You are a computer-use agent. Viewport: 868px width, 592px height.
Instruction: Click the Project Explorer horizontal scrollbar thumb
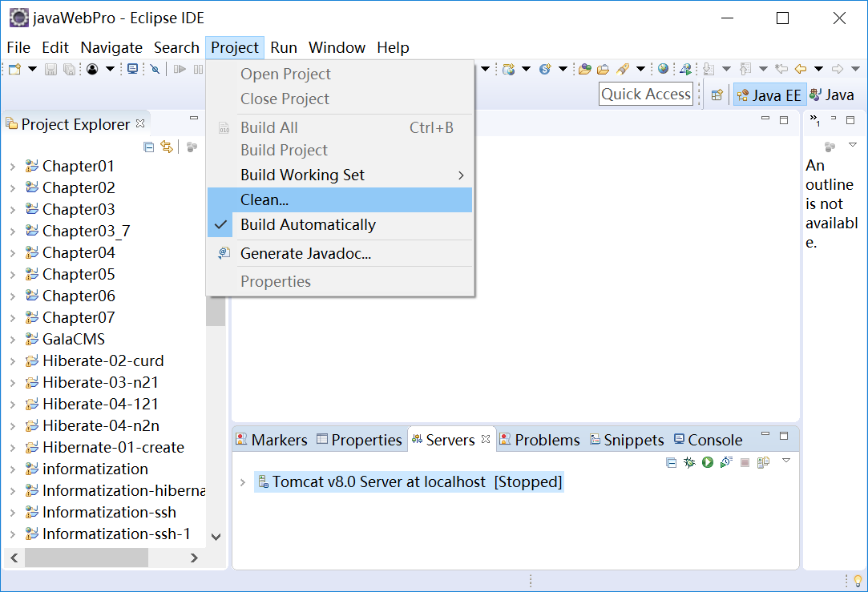pos(87,558)
